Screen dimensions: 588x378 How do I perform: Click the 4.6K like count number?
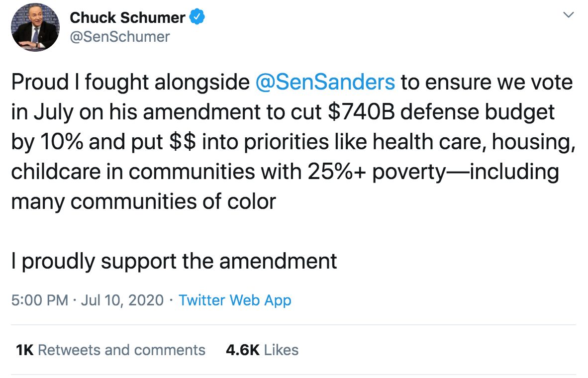click(x=243, y=350)
